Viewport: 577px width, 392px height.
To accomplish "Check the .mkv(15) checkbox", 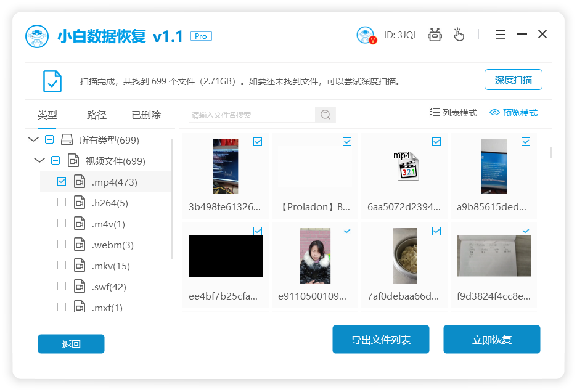I will coord(62,265).
